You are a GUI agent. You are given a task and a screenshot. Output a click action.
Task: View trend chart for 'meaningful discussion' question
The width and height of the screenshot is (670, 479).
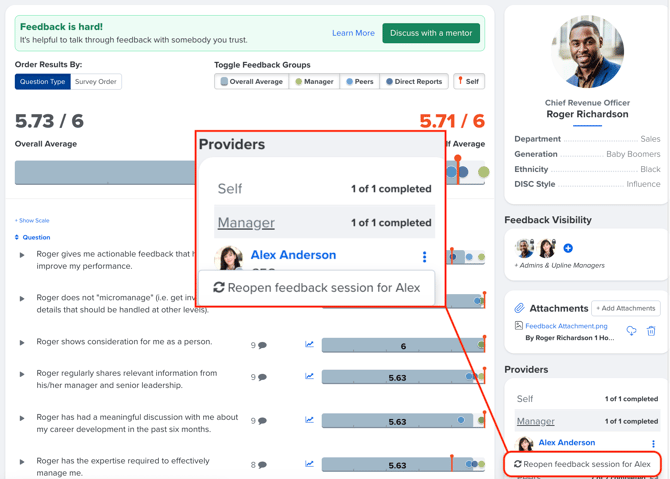309,421
